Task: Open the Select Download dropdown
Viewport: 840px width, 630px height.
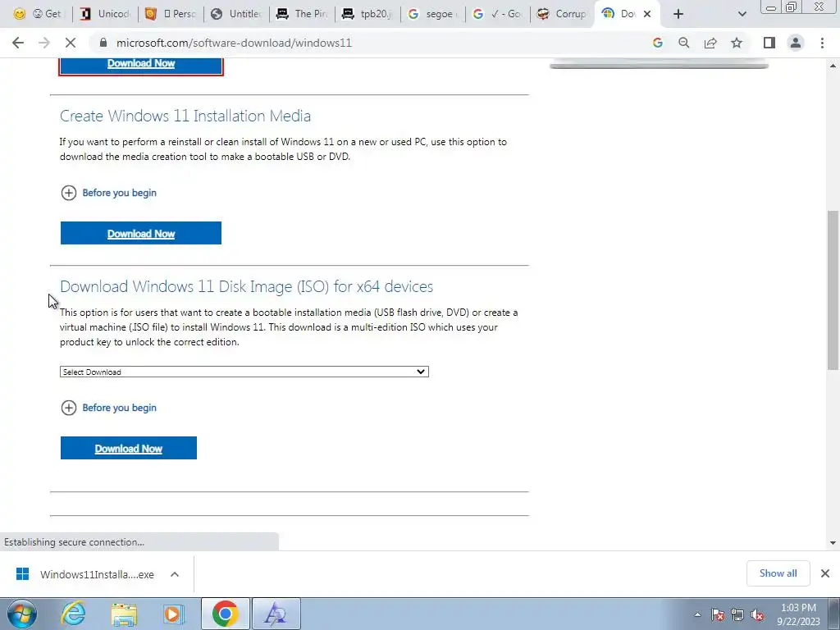Action: pyautogui.click(x=244, y=372)
